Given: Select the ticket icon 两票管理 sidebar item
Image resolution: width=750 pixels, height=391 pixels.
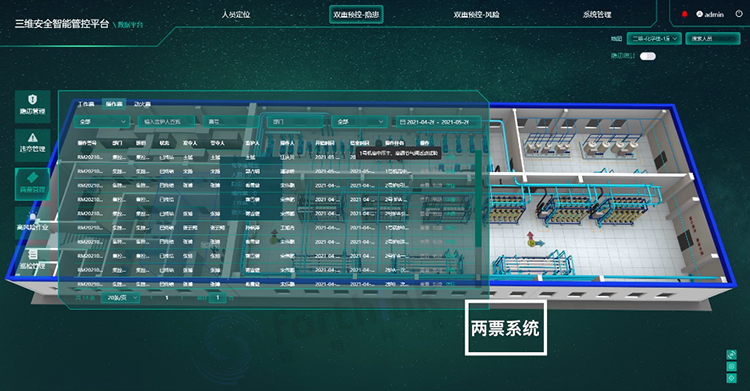Looking at the screenshot, I should tap(33, 183).
